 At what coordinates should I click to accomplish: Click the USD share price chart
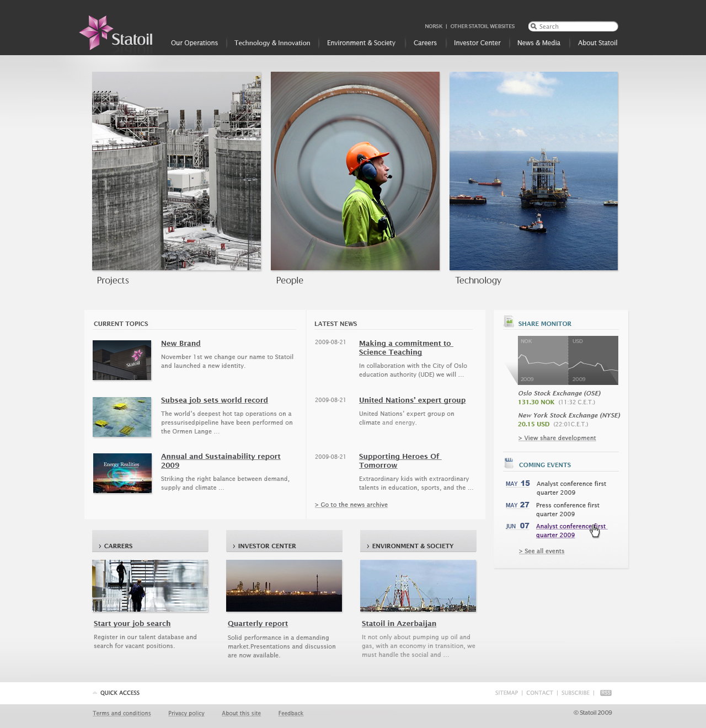(x=593, y=360)
